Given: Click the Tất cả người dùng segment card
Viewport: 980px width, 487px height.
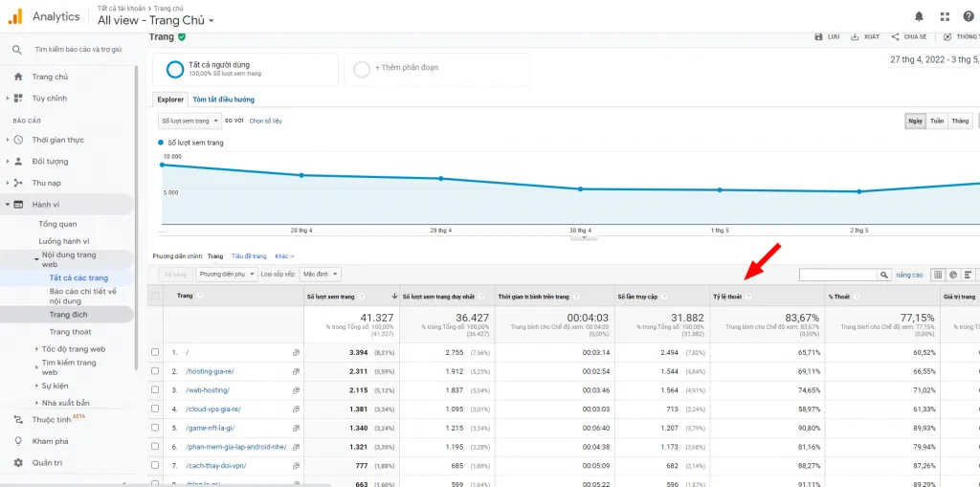Looking at the screenshot, I should point(245,70).
